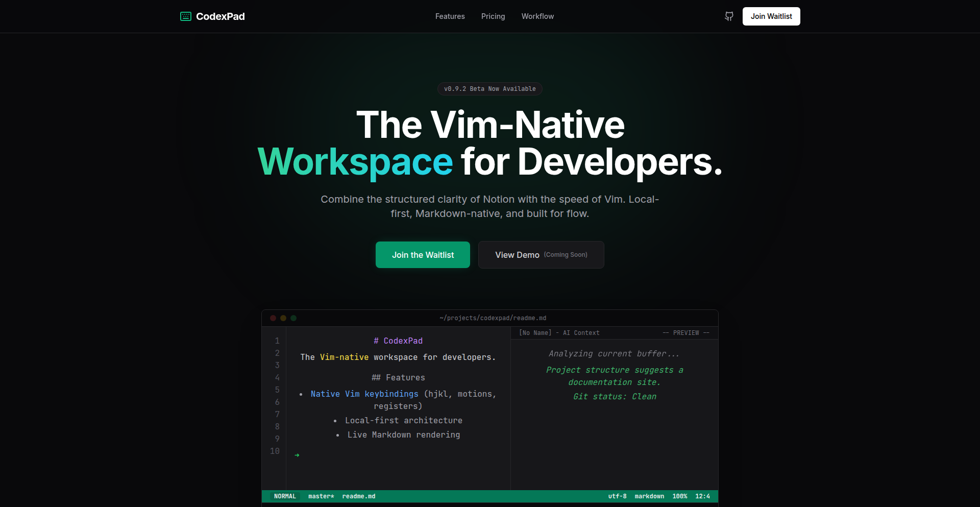Click the Join Waitlist button in the header
This screenshot has width=980, height=507.
[x=771, y=16]
